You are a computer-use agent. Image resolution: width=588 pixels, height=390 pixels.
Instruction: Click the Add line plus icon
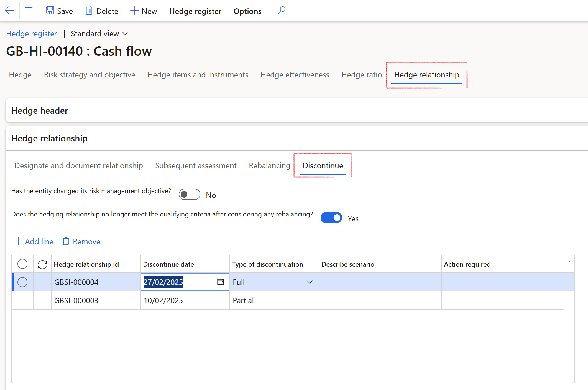pos(18,241)
